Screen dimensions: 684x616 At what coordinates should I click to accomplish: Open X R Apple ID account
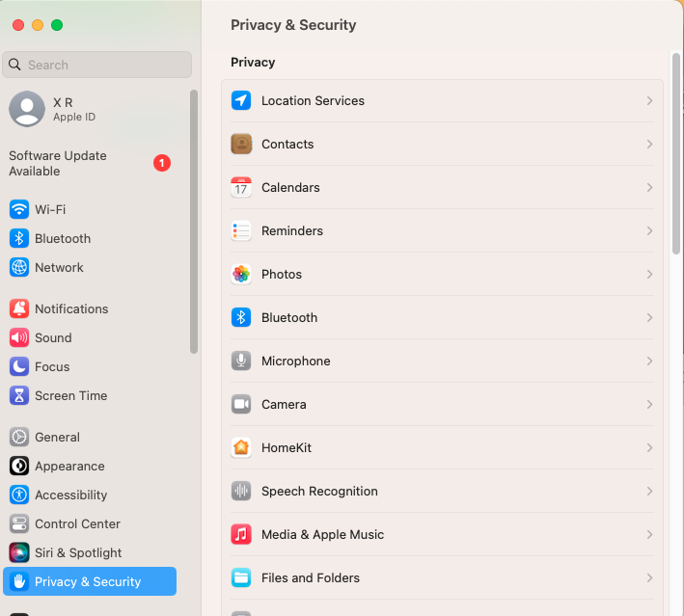click(x=52, y=110)
